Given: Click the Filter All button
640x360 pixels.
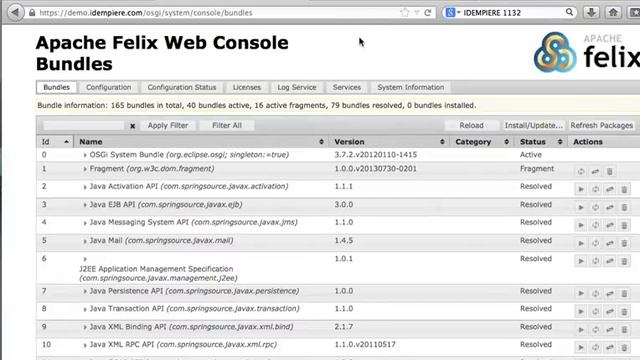Looking at the screenshot, I should tap(227, 125).
